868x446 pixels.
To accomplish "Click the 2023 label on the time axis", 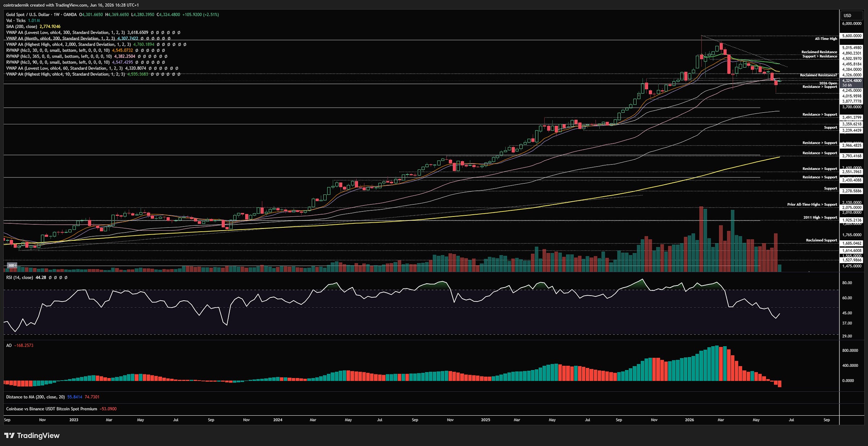I will click(x=74, y=420).
